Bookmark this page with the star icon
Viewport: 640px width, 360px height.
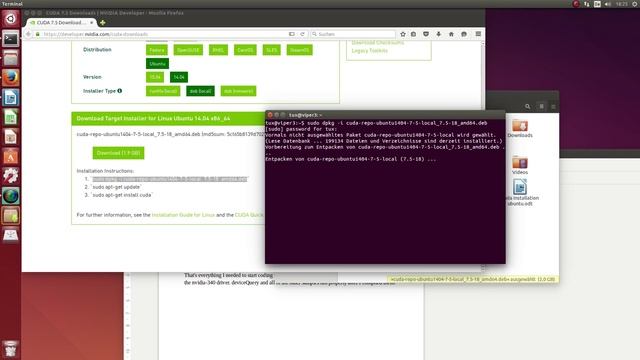point(403,34)
